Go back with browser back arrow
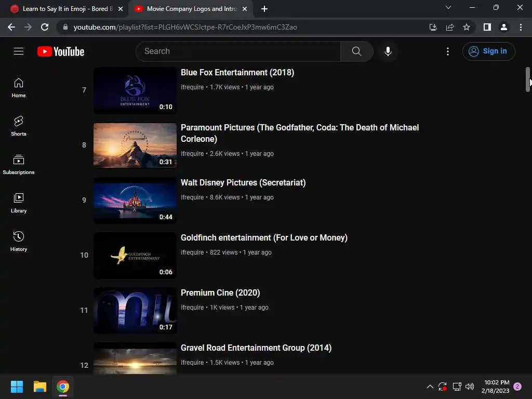532x399 pixels. [x=11, y=27]
